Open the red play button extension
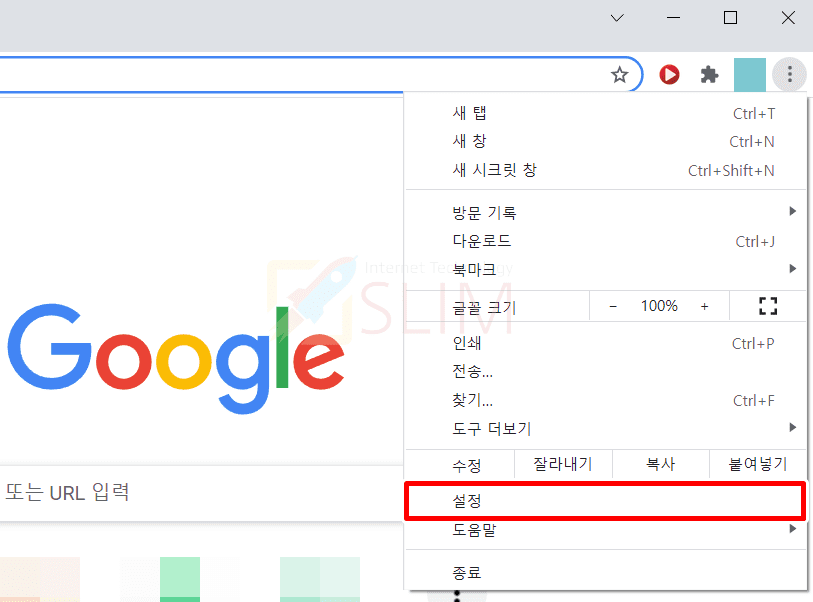This screenshot has width=813, height=602. (669, 75)
